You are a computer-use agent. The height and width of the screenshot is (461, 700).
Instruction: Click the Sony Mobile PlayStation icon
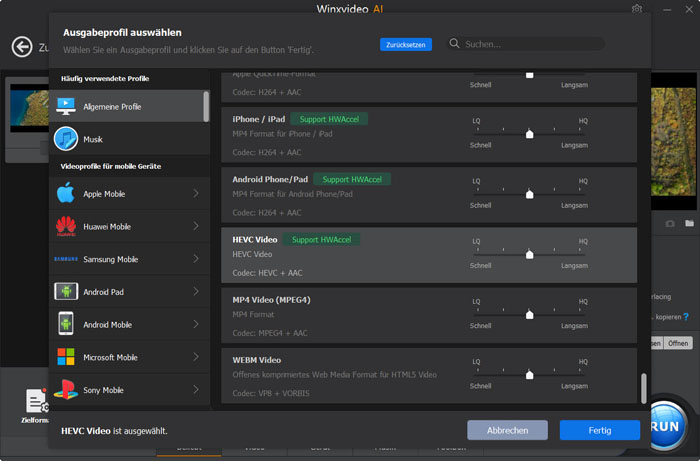tap(66, 389)
